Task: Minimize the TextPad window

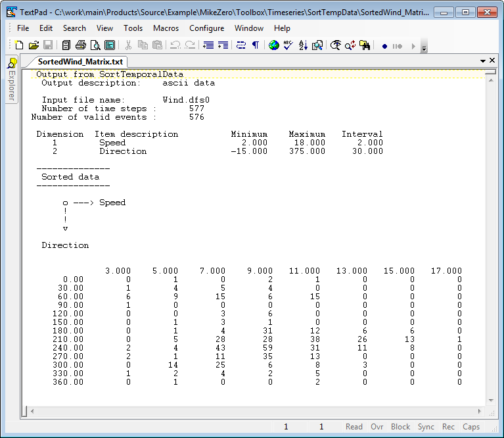Action: click(444, 12)
